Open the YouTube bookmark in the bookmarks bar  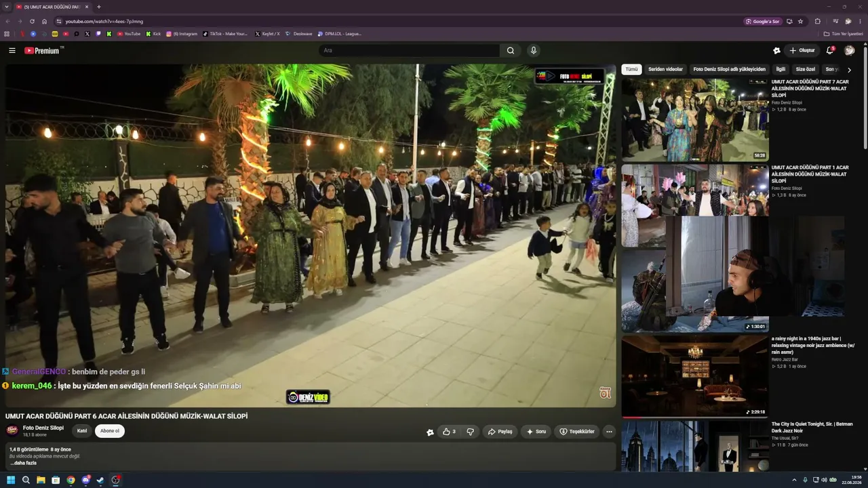coord(129,34)
